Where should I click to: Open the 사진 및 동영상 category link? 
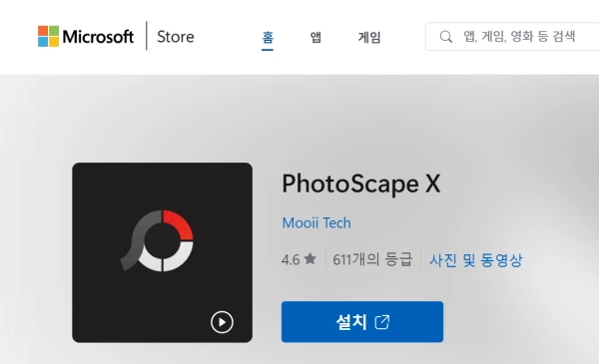click(x=475, y=260)
